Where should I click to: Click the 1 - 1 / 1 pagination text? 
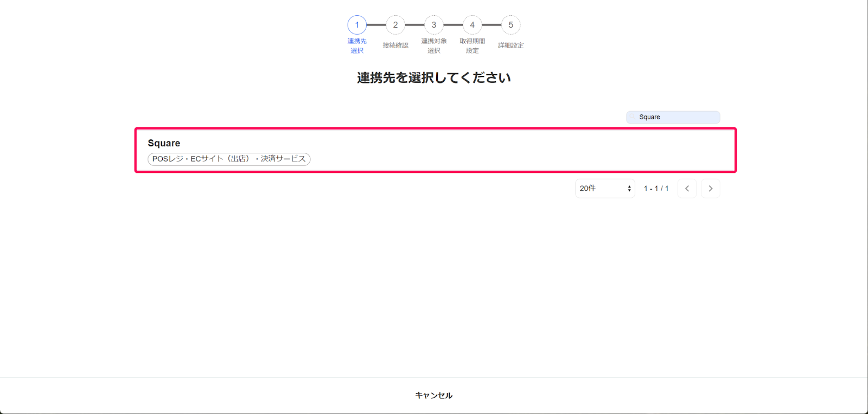[x=656, y=189]
